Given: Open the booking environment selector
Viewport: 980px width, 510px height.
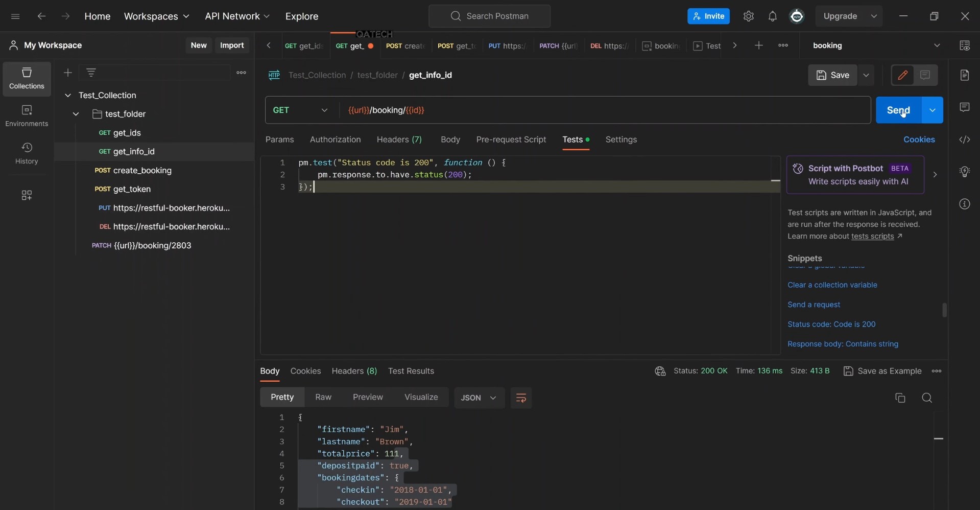Looking at the screenshot, I should coord(876,45).
